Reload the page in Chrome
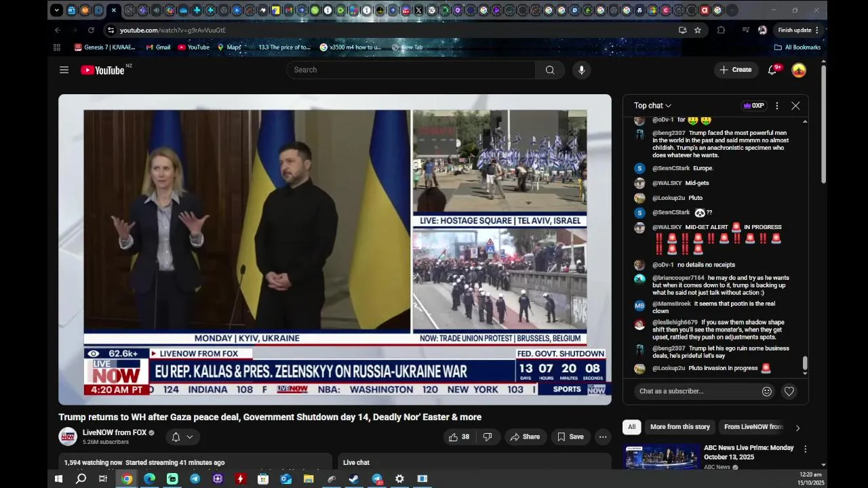 click(91, 30)
